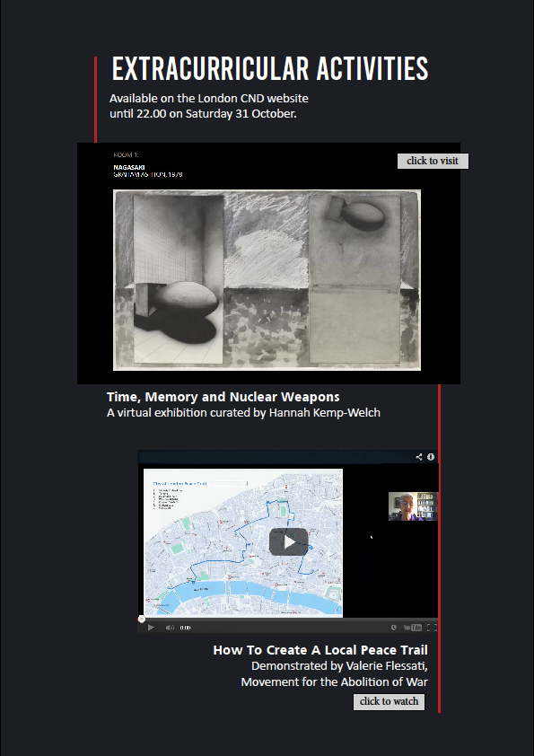Click the presenter webcam thumbnail
534x756 pixels.
413,506
